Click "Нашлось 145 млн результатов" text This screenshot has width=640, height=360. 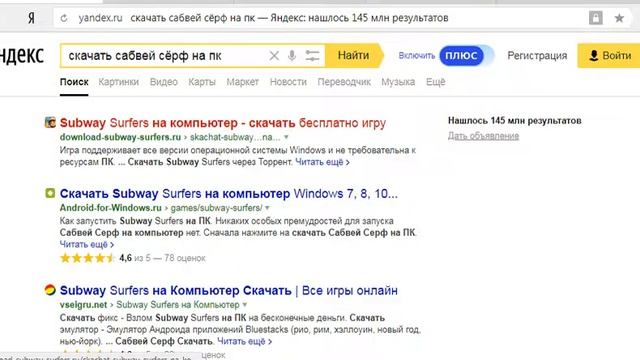pos(515,120)
